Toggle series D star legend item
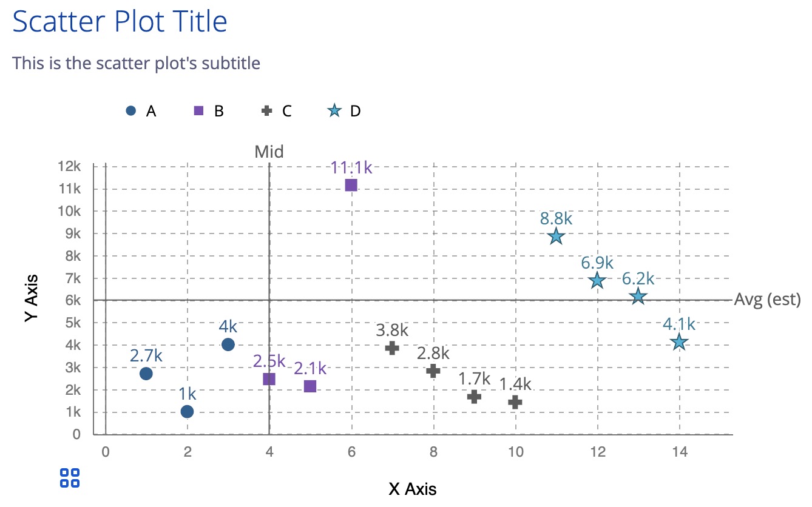Screen dimensions: 812x507 344,111
